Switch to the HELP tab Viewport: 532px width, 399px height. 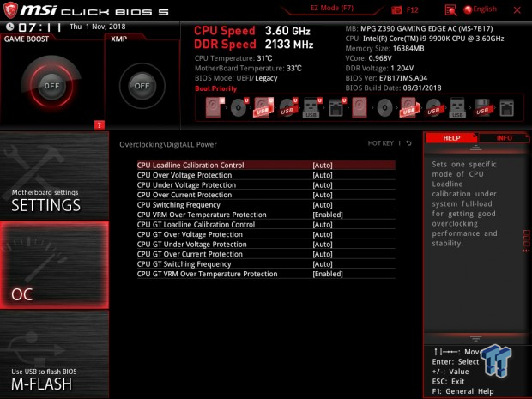451,138
